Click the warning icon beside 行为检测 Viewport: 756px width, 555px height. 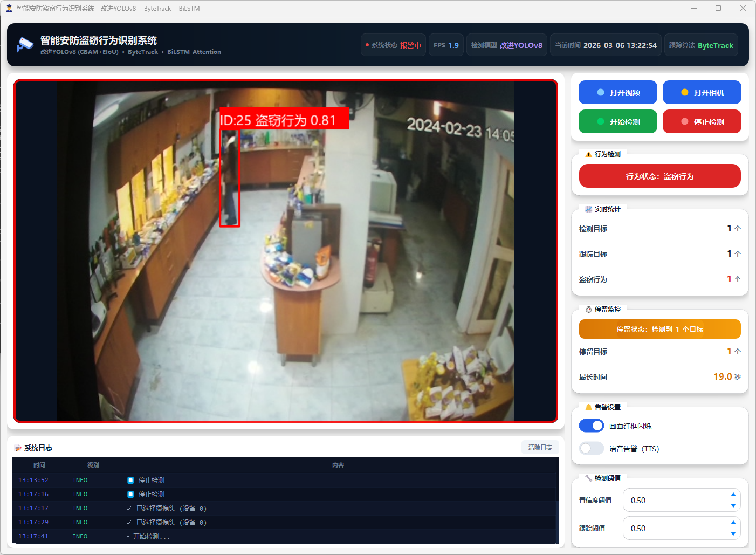click(588, 154)
